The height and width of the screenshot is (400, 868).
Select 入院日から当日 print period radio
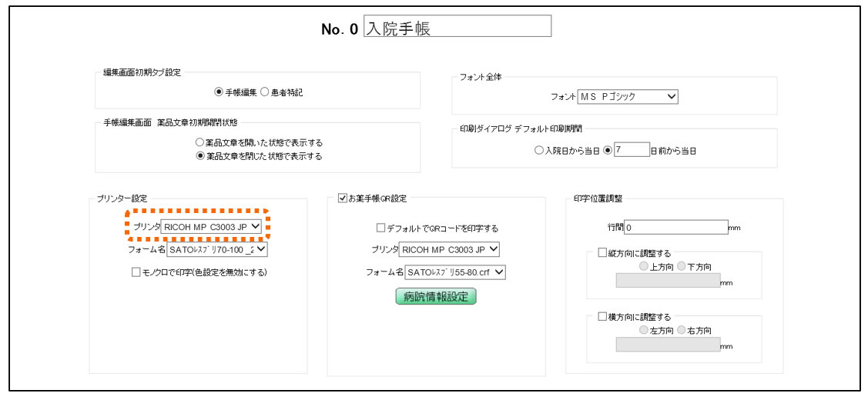[539, 151]
